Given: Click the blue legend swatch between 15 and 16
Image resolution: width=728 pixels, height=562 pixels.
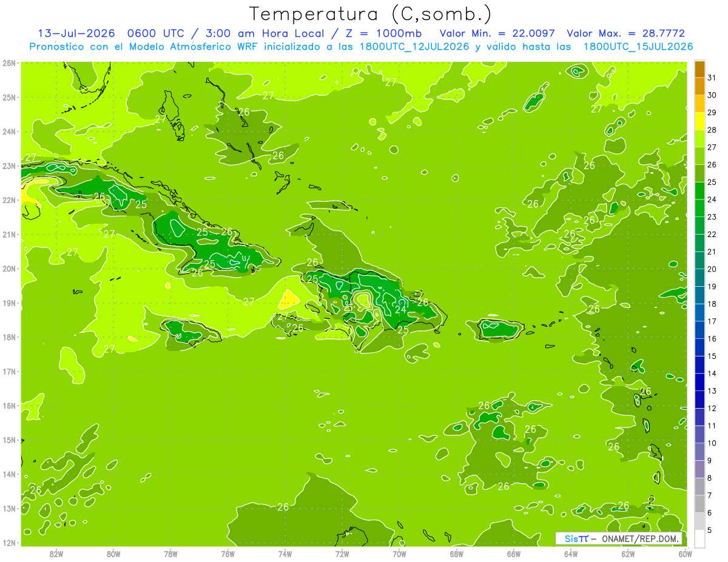Looking at the screenshot, I should [x=699, y=347].
